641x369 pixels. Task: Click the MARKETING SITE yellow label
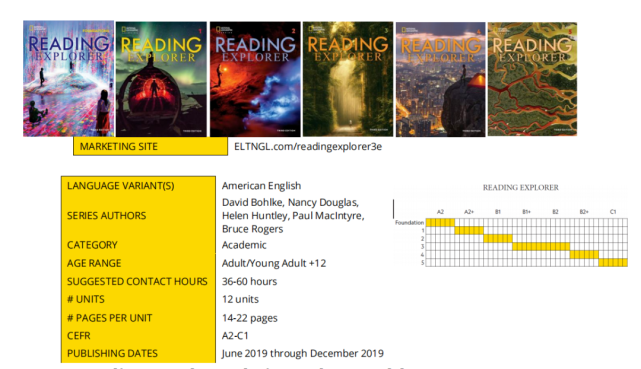click(150, 146)
